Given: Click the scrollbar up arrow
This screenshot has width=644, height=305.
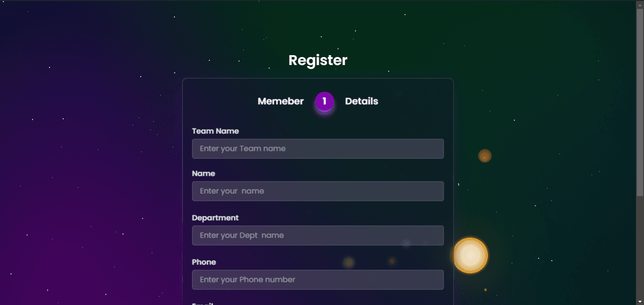Looking at the screenshot, I should click(640, 4).
